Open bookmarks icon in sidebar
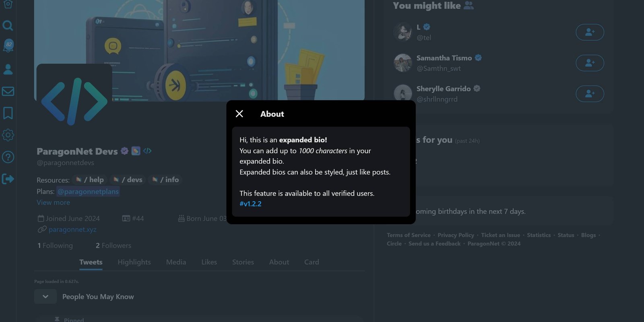Screen dimensions: 644x322 pyautogui.click(x=8, y=113)
